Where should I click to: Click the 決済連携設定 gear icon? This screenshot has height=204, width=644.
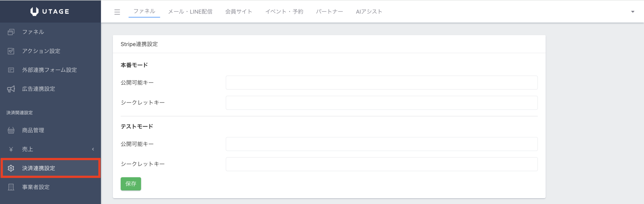(x=11, y=168)
